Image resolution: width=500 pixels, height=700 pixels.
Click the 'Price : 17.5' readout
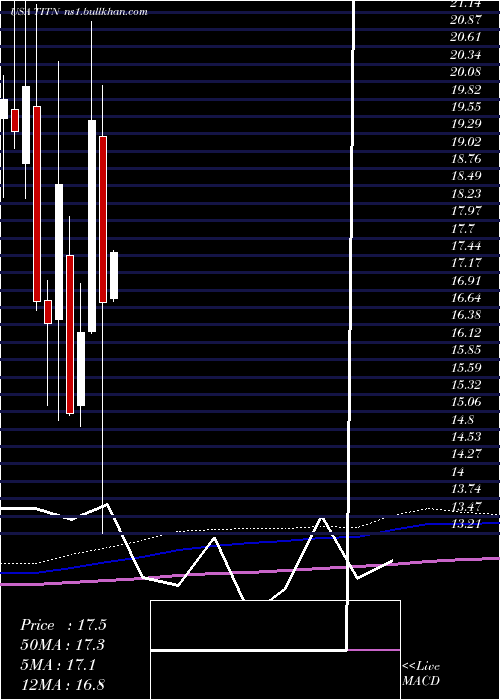point(63,625)
